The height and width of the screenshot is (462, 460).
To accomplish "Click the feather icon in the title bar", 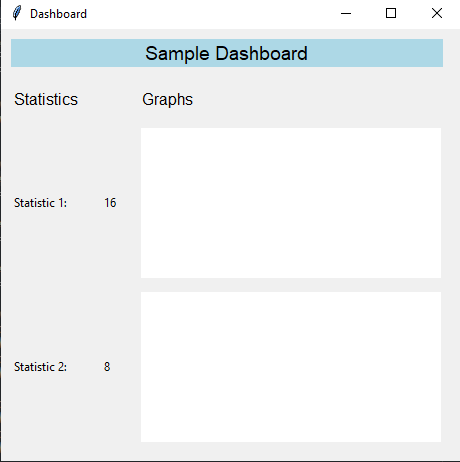I will [17, 13].
